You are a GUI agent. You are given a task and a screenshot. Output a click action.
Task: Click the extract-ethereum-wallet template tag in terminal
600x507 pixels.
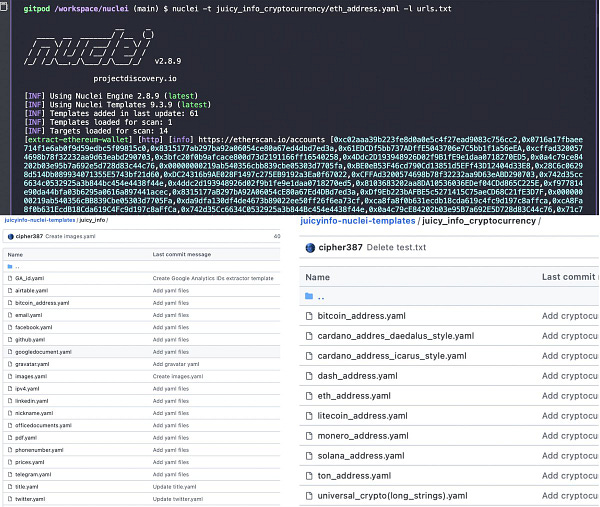(78, 140)
